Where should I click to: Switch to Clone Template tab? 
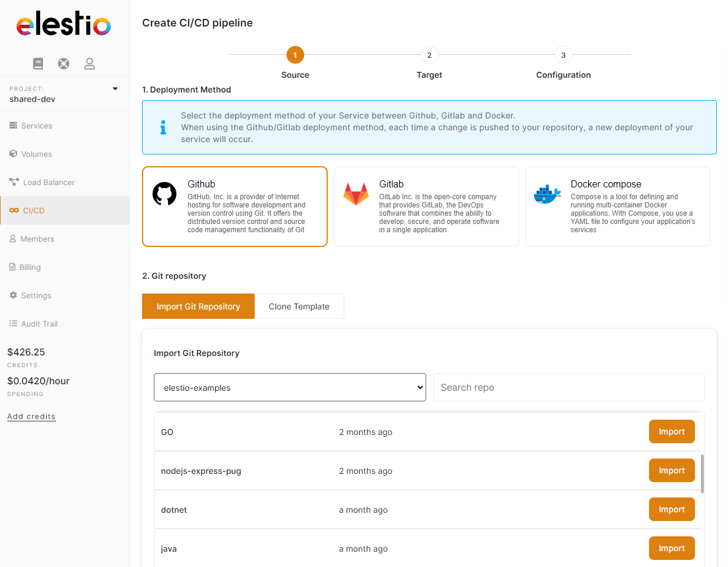299,306
